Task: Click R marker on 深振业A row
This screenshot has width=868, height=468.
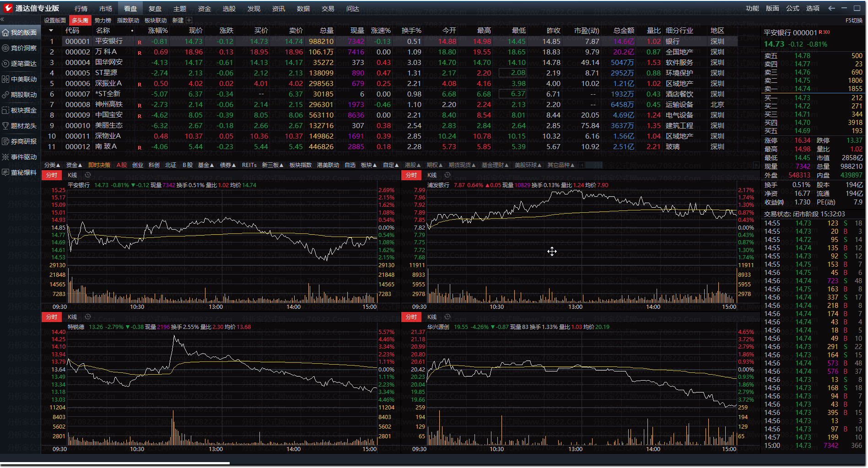Action: click(140, 85)
